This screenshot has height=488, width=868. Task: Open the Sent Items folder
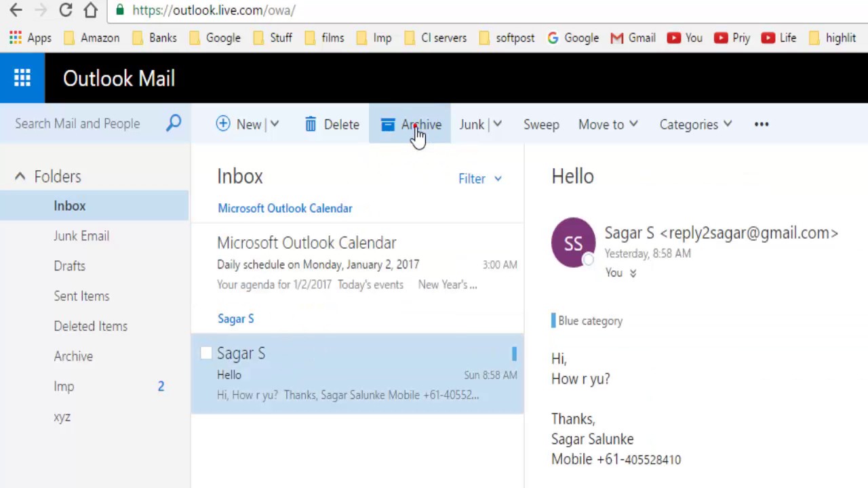(81, 296)
